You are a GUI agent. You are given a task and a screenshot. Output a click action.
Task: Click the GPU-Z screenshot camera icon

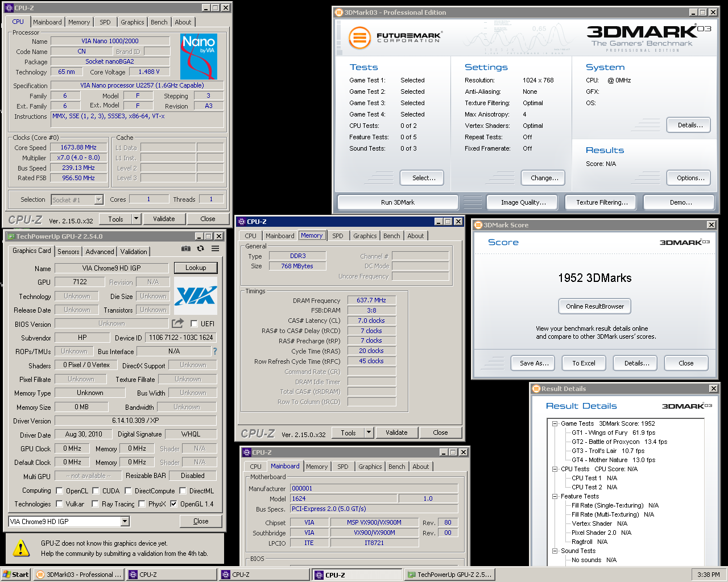(x=186, y=248)
